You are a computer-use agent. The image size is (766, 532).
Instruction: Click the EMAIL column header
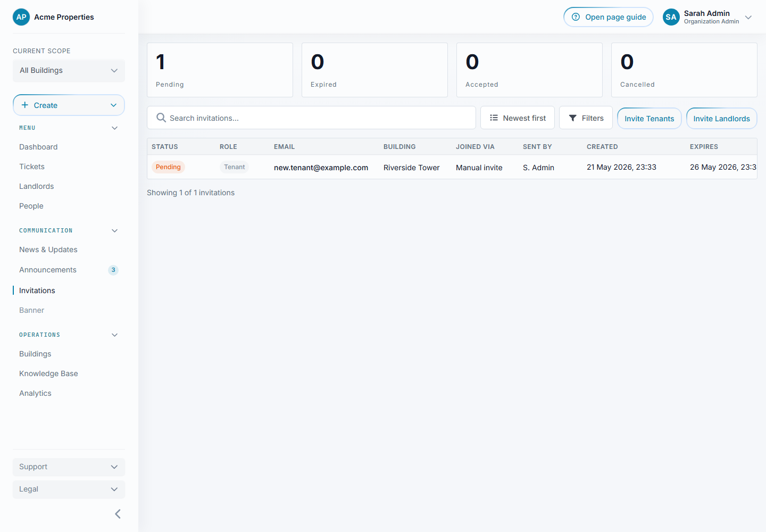point(284,147)
